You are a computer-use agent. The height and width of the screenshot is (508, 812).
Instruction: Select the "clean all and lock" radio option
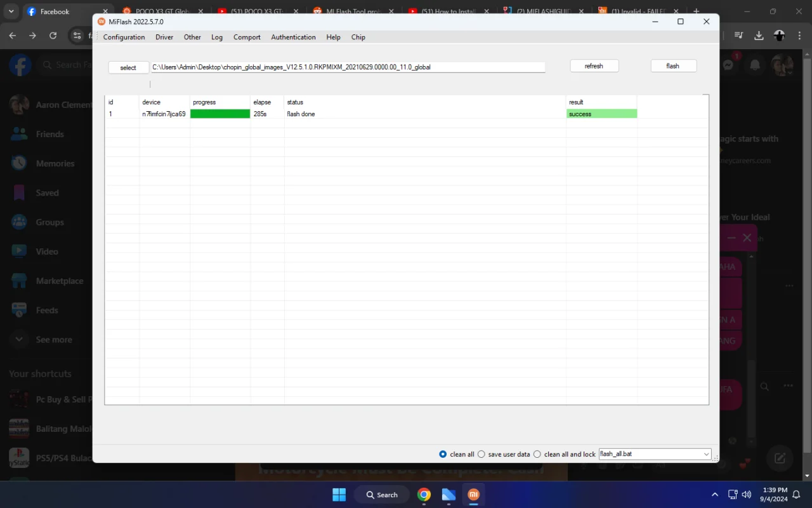pos(537,454)
